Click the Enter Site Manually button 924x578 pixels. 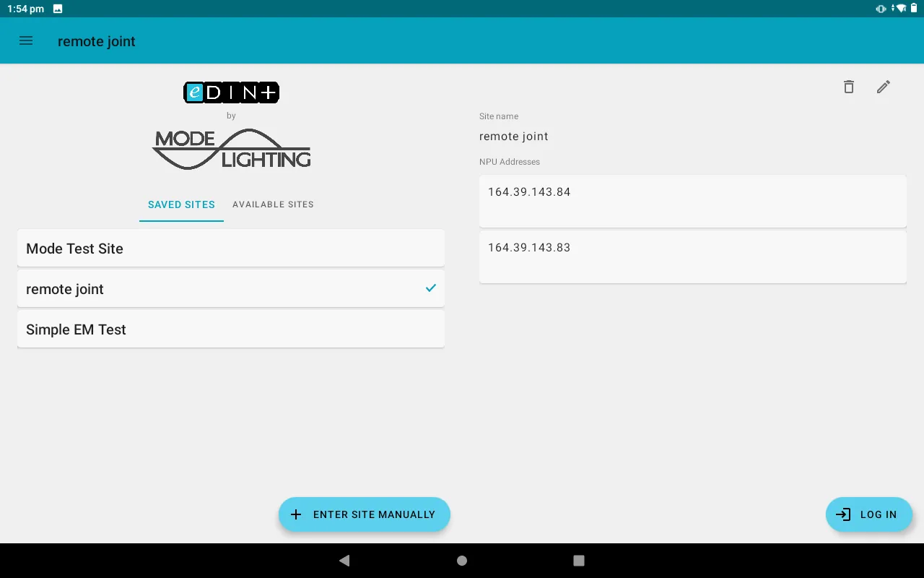[x=365, y=514]
